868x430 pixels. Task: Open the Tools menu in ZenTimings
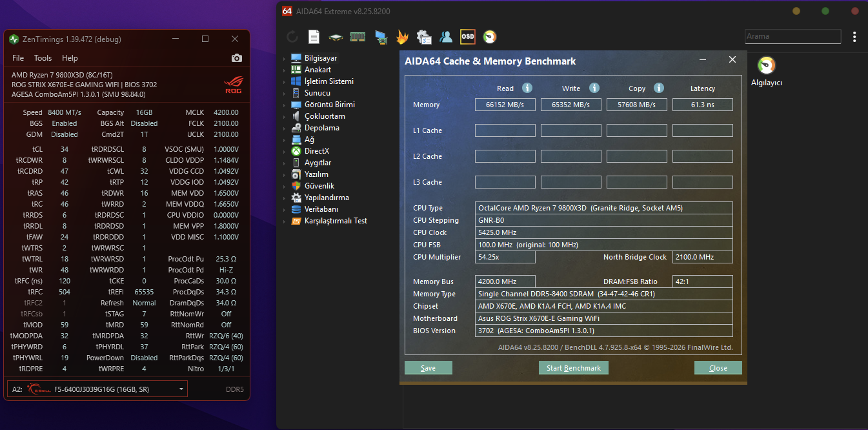click(x=43, y=58)
